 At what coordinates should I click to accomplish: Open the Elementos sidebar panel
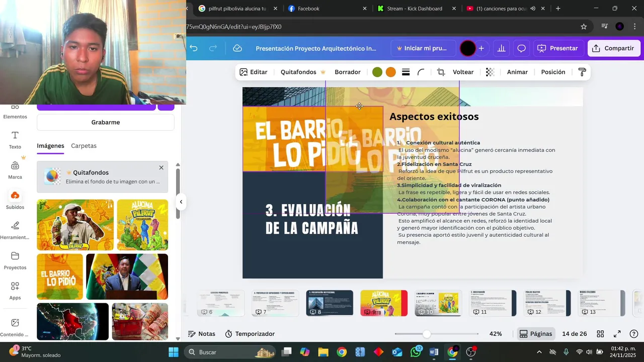pyautogui.click(x=15, y=112)
